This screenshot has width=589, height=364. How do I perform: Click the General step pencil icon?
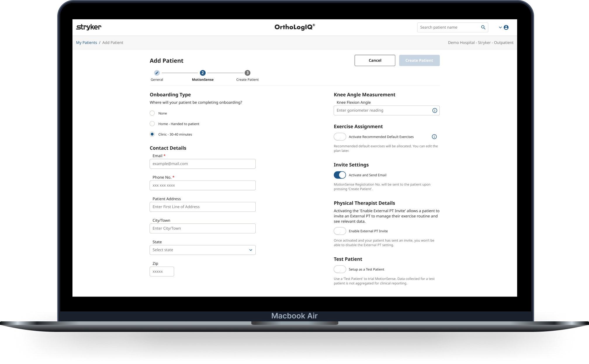tap(157, 73)
